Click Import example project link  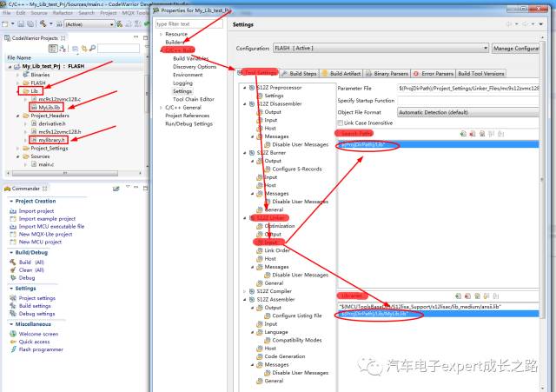pos(47,219)
